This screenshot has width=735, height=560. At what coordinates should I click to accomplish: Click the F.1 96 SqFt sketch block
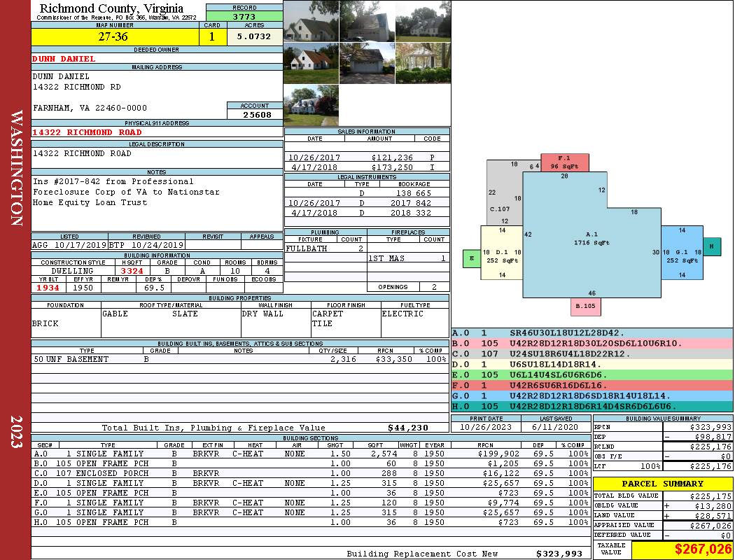tap(564, 162)
